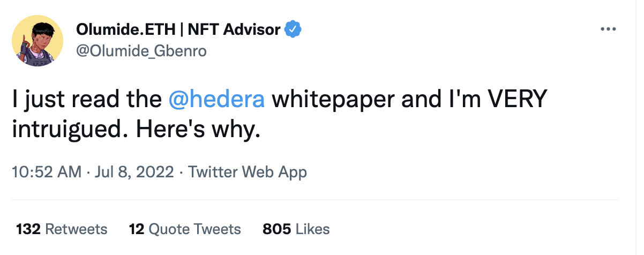Click 'I just read the' tweet opening
The width and height of the screenshot is (644, 255).
click(x=86, y=100)
